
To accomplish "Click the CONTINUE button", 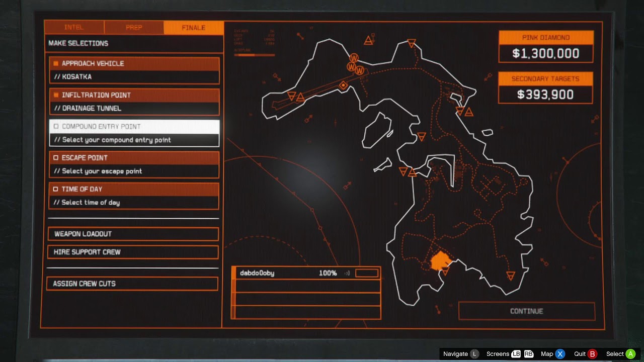I will [527, 311].
